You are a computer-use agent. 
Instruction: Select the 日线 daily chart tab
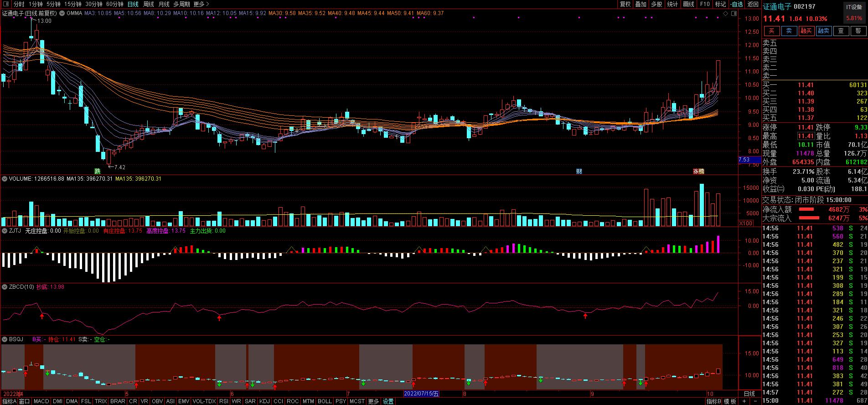(x=133, y=4)
